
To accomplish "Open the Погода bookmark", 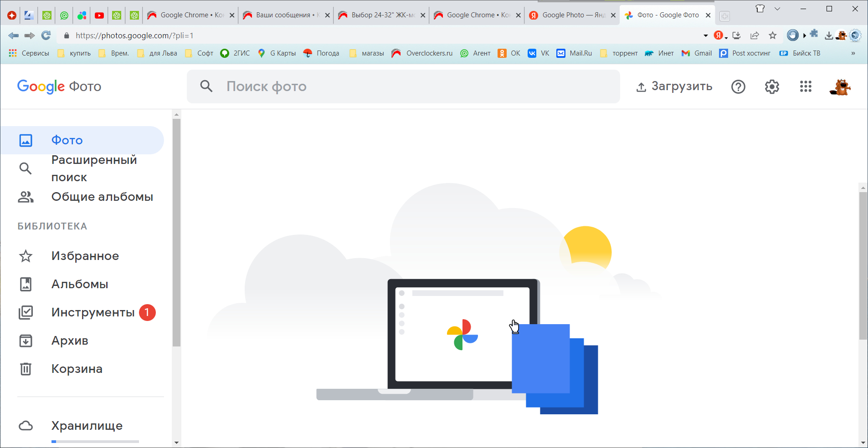I will point(322,53).
